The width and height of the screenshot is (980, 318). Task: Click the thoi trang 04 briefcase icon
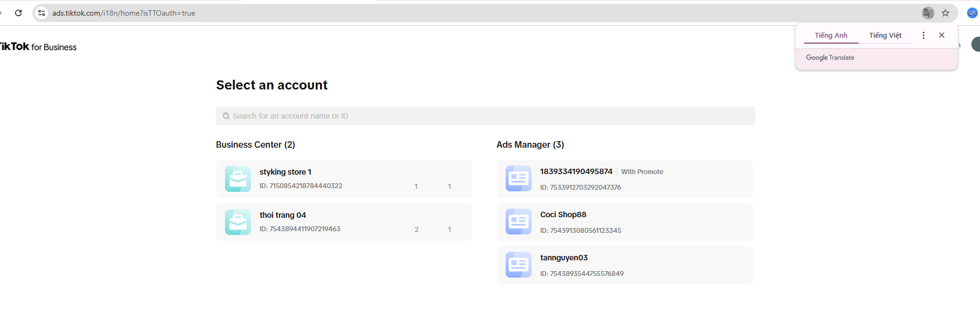pos(238,222)
